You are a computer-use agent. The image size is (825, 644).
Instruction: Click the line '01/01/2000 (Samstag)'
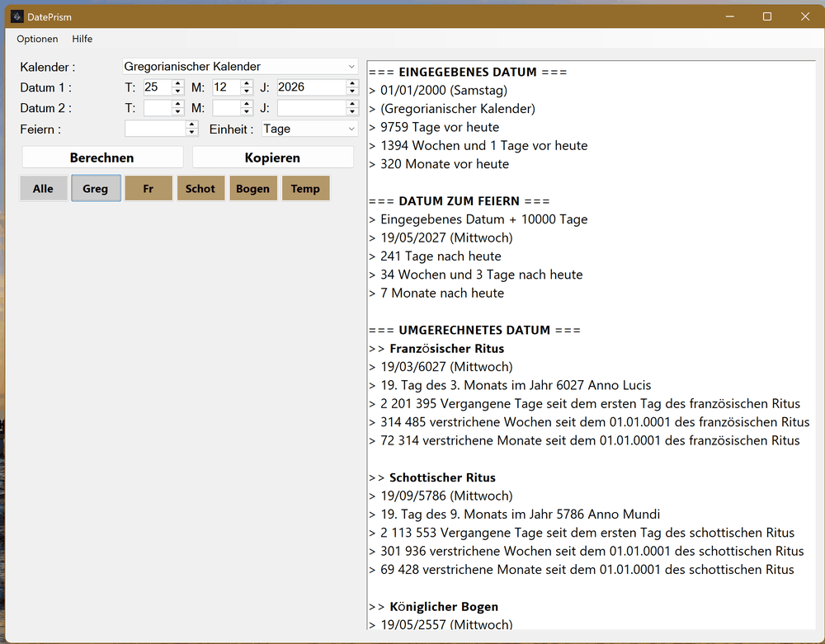[x=444, y=91]
